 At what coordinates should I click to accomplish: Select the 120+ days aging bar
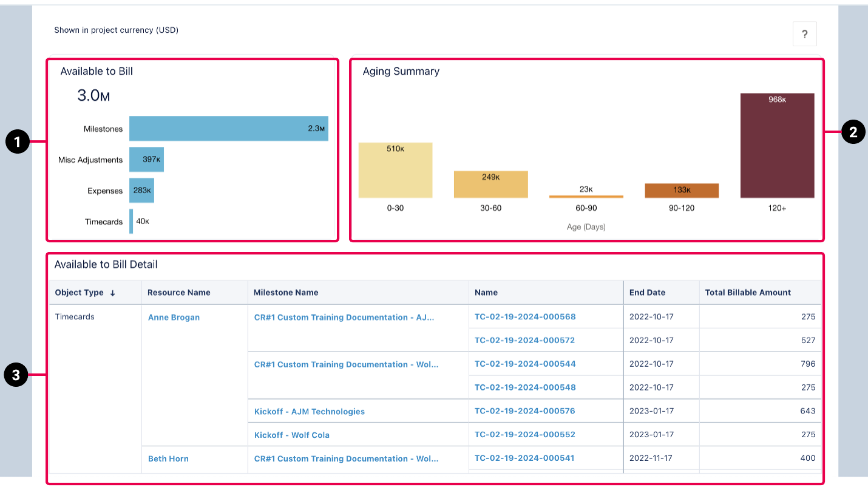coord(777,146)
